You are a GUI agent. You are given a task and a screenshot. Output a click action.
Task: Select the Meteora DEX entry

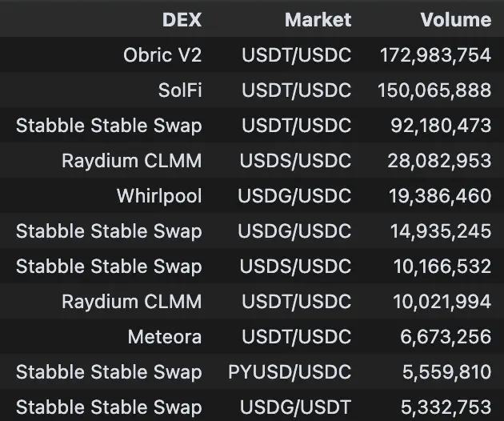click(x=165, y=337)
